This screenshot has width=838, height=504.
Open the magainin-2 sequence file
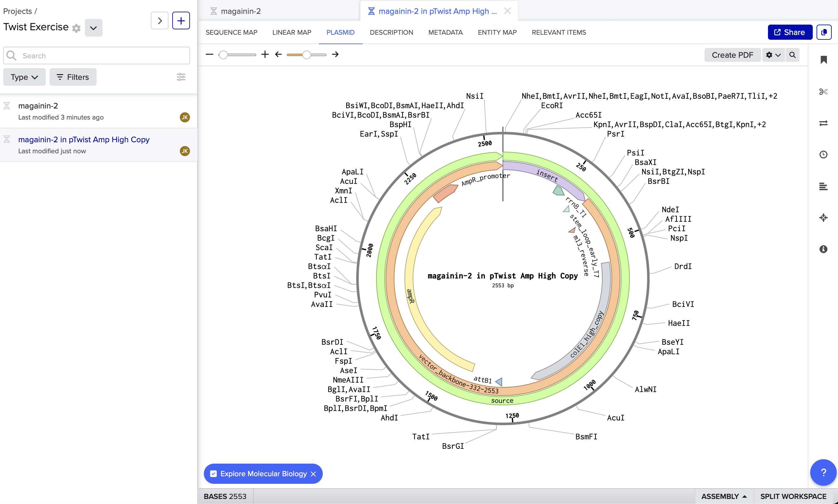[x=98, y=111]
